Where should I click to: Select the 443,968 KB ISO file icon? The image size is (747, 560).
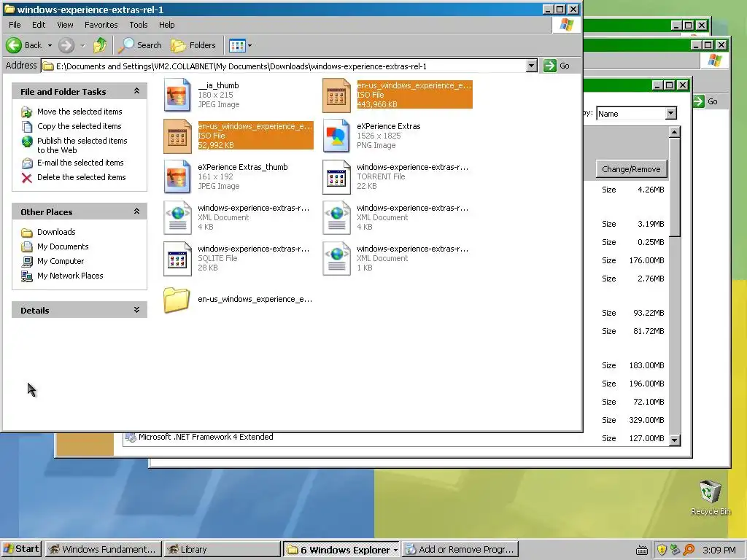tap(336, 96)
